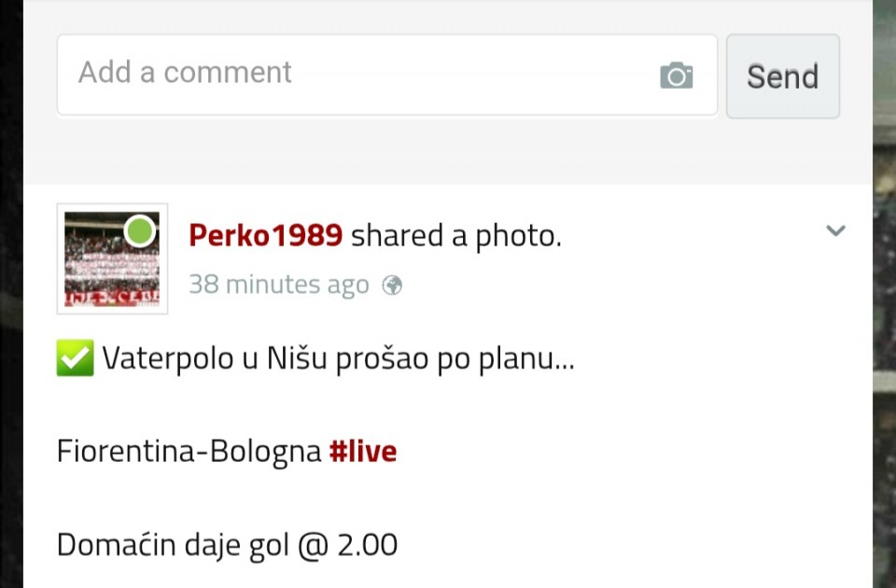Screen dimensions: 896x588
Task: Follow the #live hashtag link
Action: [x=363, y=452]
